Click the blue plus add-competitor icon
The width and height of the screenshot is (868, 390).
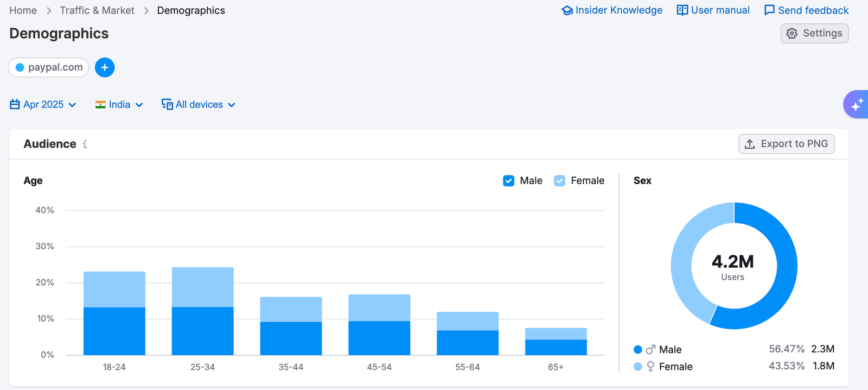[x=105, y=67]
